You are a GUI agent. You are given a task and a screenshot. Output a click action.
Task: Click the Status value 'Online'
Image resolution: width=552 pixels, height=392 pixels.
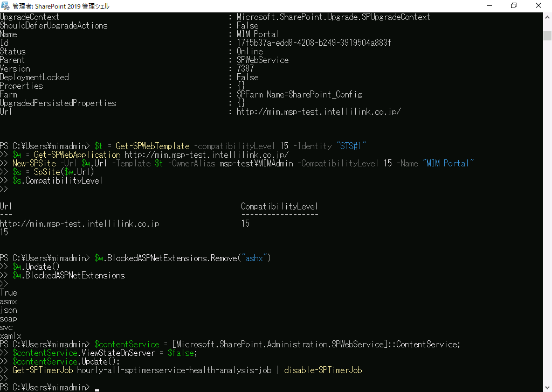(250, 51)
